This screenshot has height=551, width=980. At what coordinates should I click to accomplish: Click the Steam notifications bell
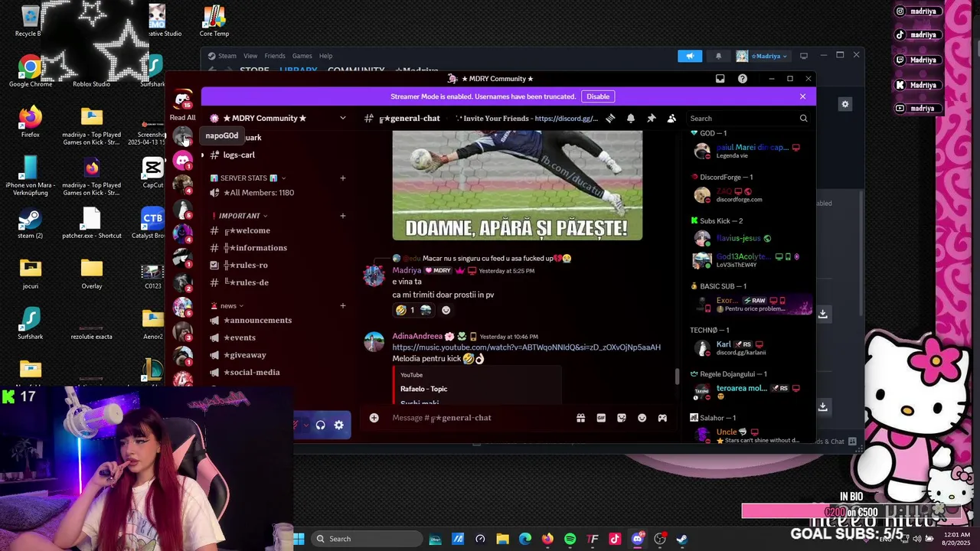[718, 56]
